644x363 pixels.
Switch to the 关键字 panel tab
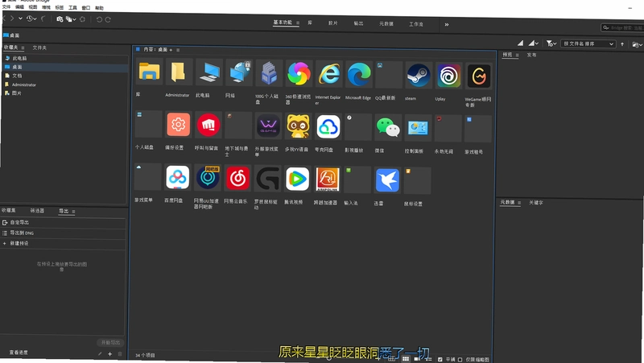[535, 203]
